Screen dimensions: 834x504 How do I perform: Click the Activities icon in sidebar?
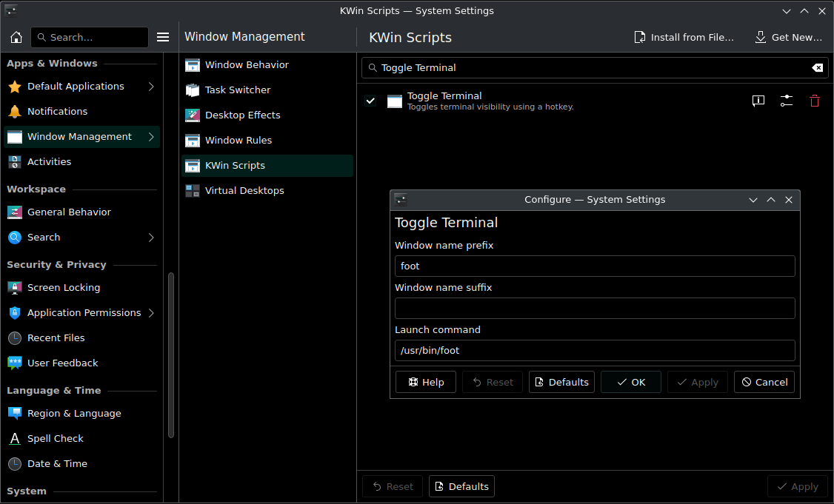[15, 161]
